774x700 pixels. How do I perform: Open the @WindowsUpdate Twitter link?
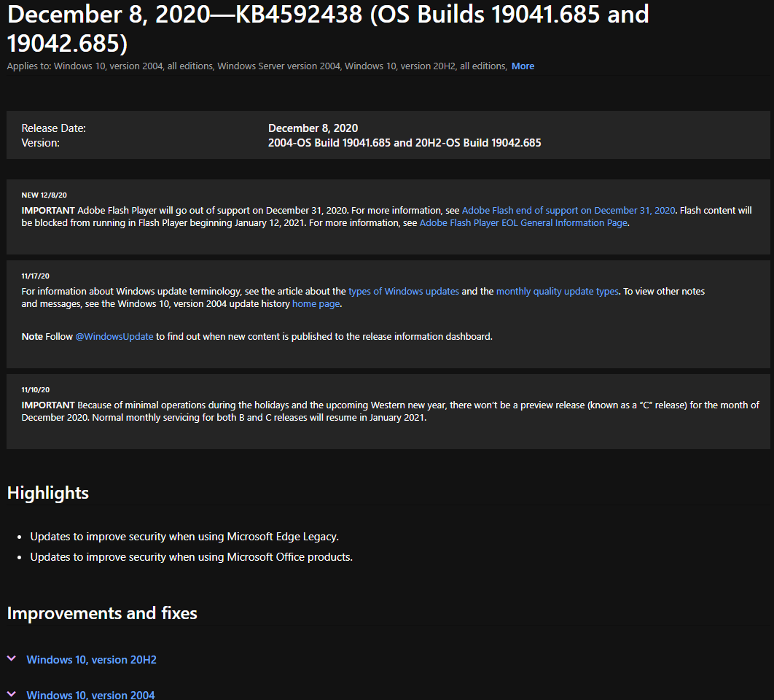point(114,336)
